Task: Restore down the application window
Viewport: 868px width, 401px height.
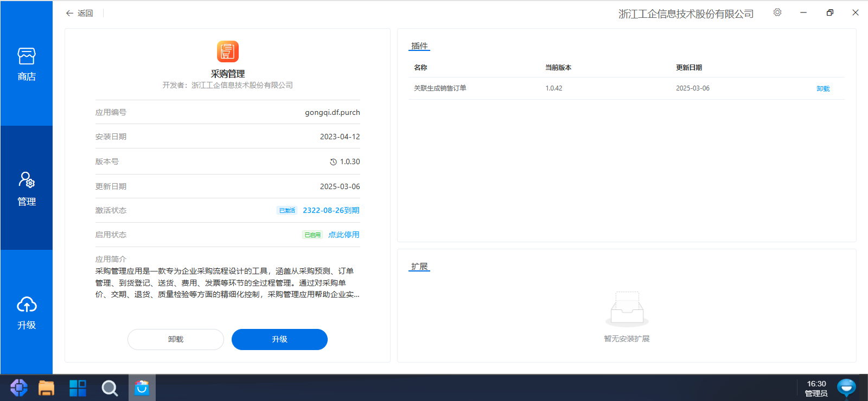Action: tap(829, 12)
